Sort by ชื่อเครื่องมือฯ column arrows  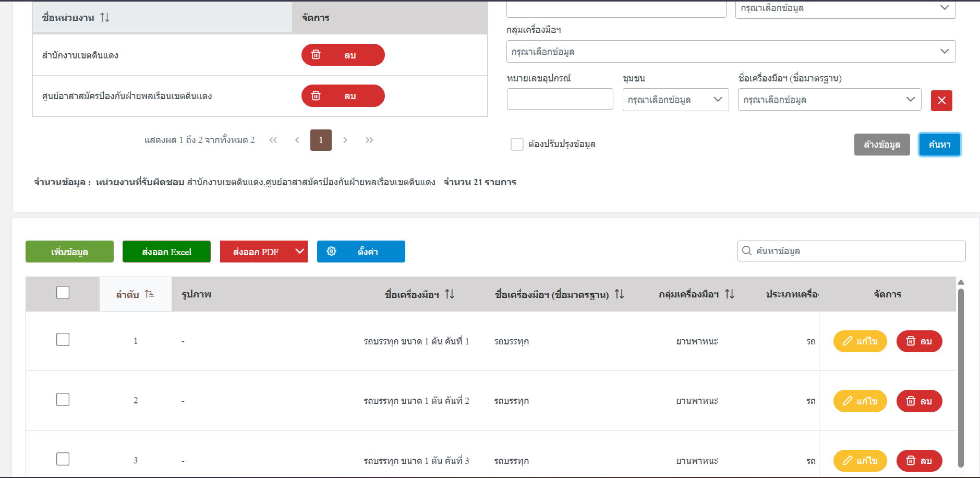450,294
